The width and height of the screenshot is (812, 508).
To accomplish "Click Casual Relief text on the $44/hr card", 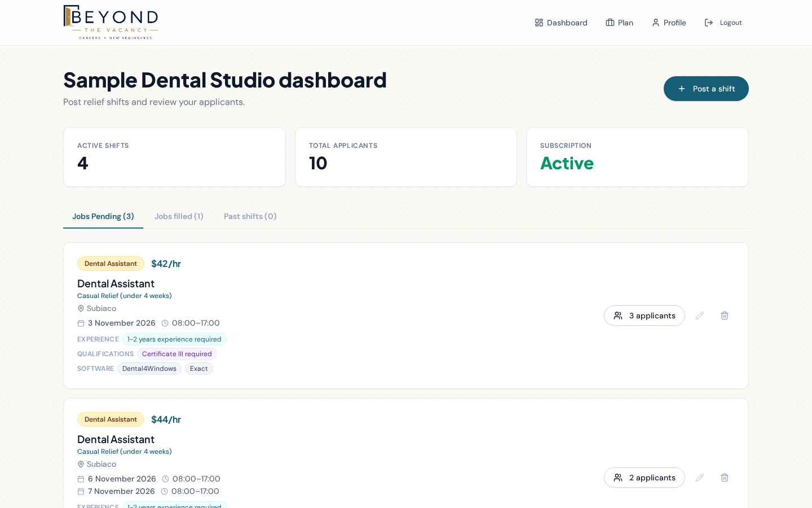I will tap(125, 452).
